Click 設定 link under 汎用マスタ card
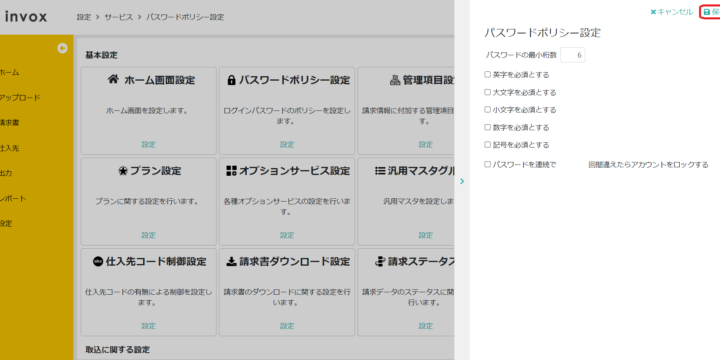The width and height of the screenshot is (720, 360). [425, 235]
